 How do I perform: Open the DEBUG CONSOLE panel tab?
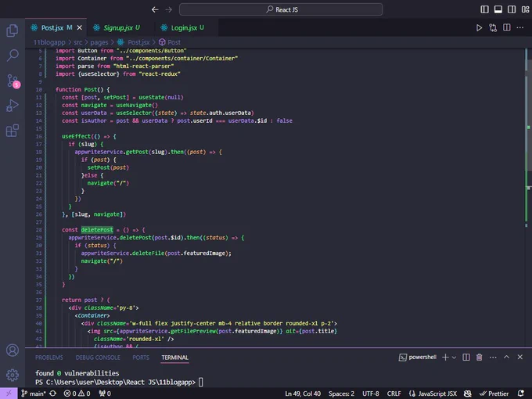(98, 358)
